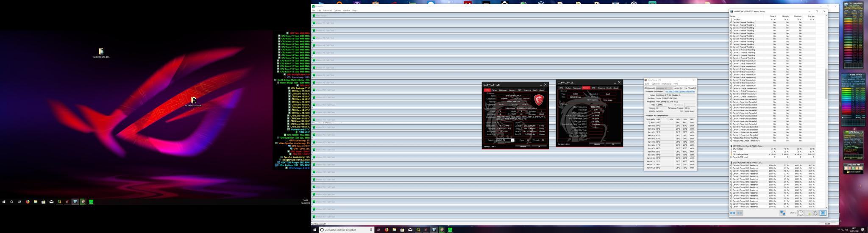Open File Explorer from right monitor taskbar
The height and width of the screenshot is (233, 868).
point(395,230)
